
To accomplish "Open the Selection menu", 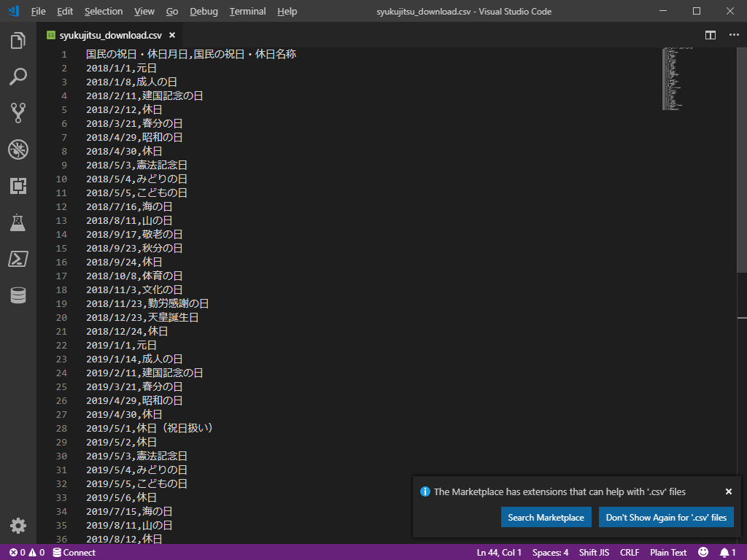I will click(104, 12).
